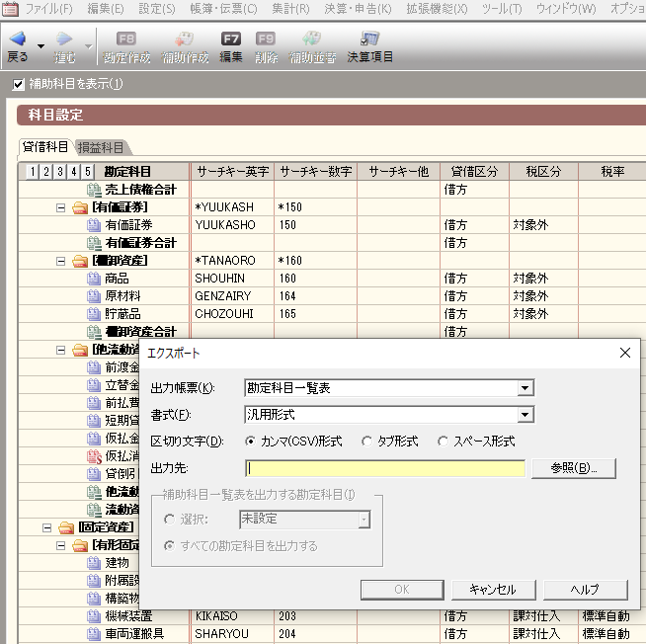Click the サーチキー英字 column header

[233, 172]
